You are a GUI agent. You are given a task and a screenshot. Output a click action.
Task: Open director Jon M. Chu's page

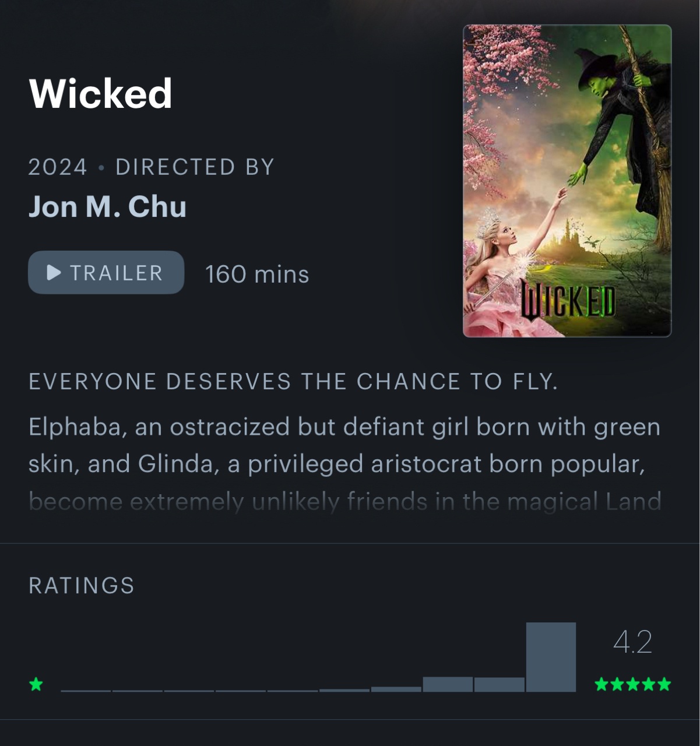point(107,206)
